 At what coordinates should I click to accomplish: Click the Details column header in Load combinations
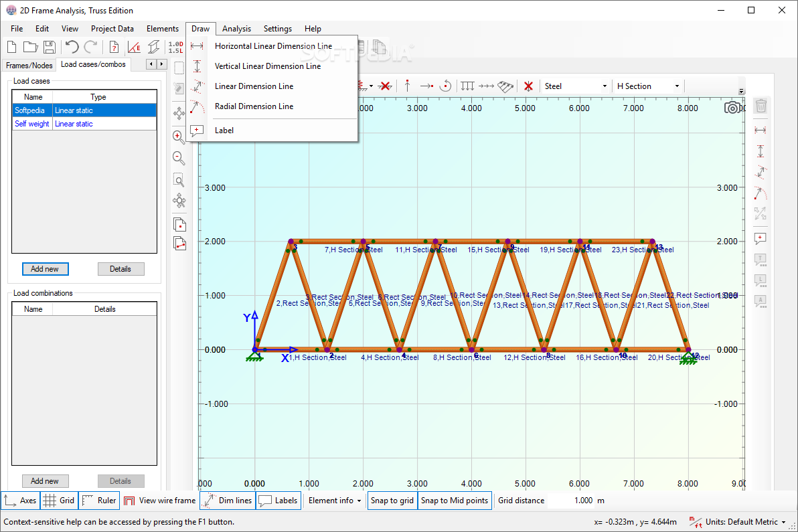(x=105, y=308)
